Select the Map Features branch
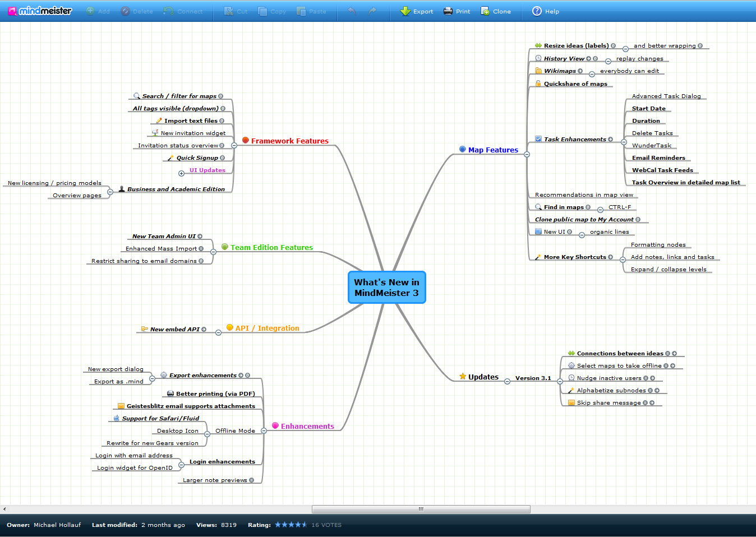This screenshot has width=756, height=537. 493,150
